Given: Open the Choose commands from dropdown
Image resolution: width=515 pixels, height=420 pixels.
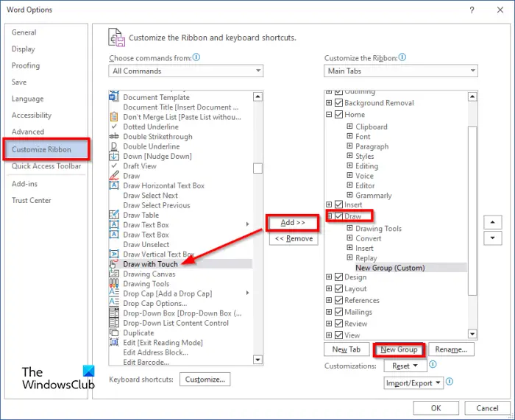Looking at the screenshot, I should [186, 71].
